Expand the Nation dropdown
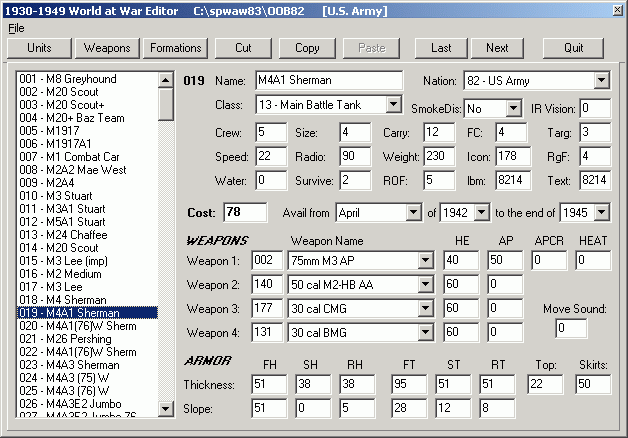Screen dimensions: 628x438 click(x=601, y=80)
